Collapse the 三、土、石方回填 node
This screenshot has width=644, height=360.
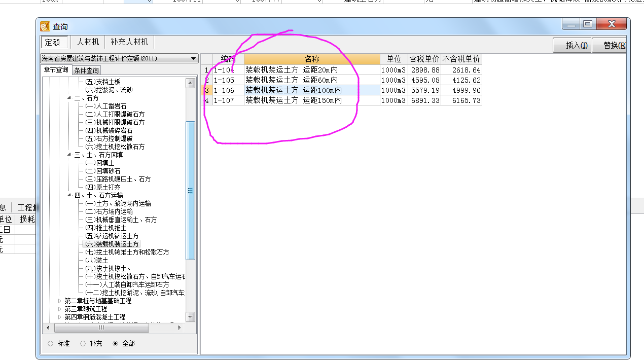coord(69,155)
